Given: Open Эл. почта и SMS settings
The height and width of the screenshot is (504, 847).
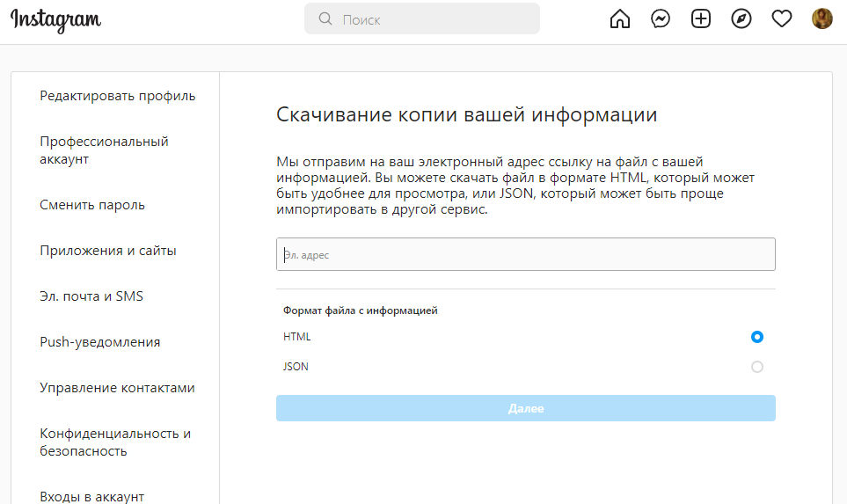Looking at the screenshot, I should click(91, 296).
